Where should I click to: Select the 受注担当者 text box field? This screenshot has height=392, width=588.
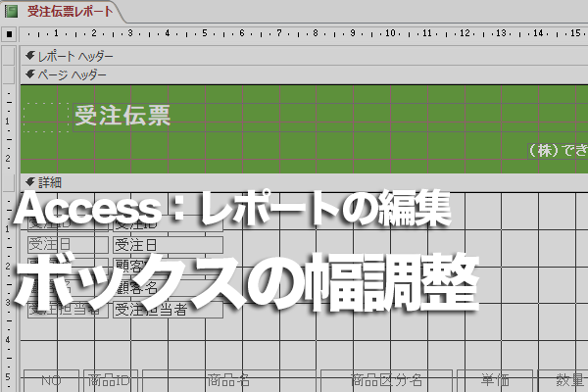(168, 310)
